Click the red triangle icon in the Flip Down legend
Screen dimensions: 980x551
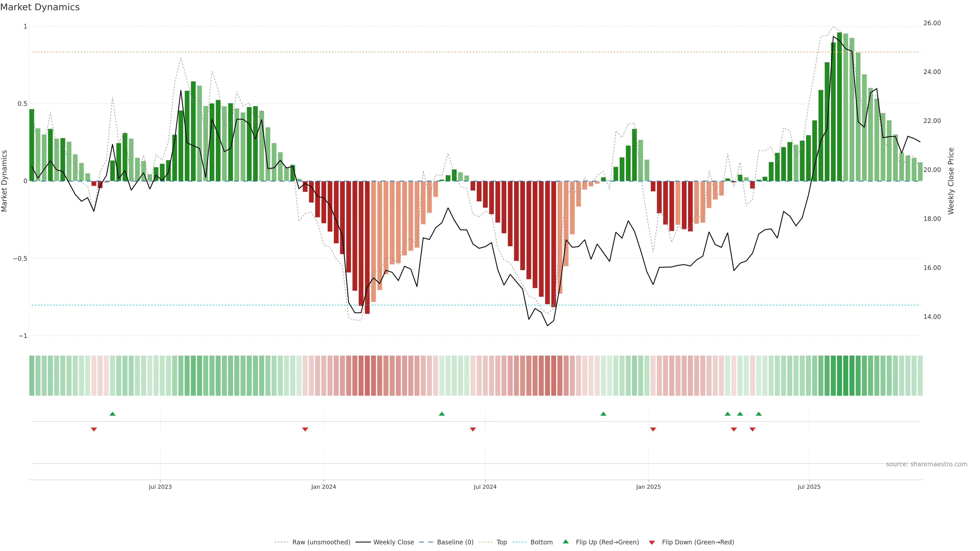pos(652,543)
